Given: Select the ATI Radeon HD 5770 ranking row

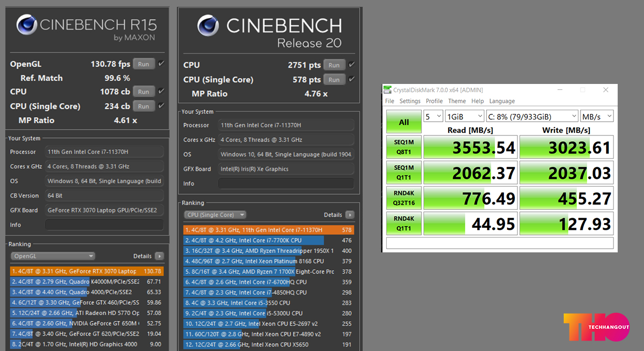Looking at the screenshot, I should tap(87, 313).
